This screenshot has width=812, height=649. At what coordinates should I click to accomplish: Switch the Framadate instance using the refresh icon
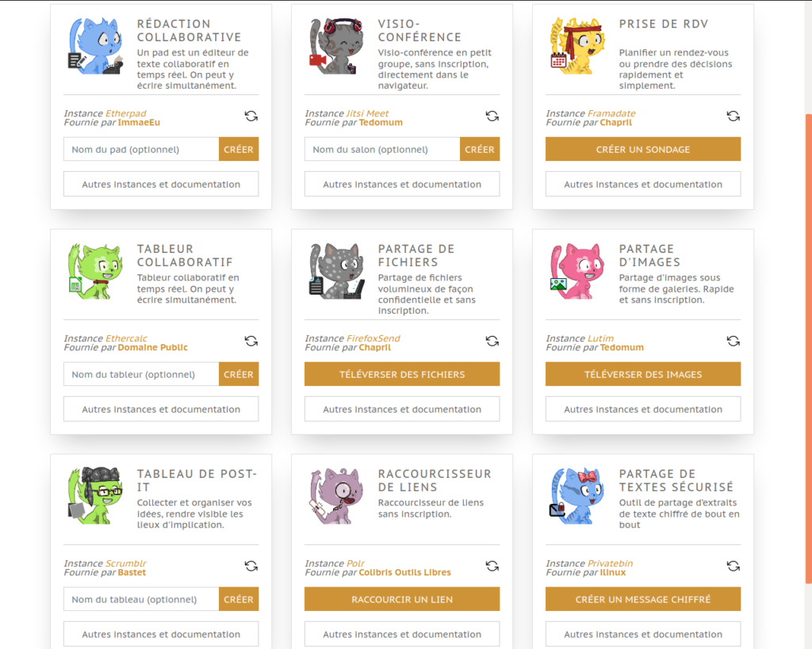pyautogui.click(x=733, y=116)
